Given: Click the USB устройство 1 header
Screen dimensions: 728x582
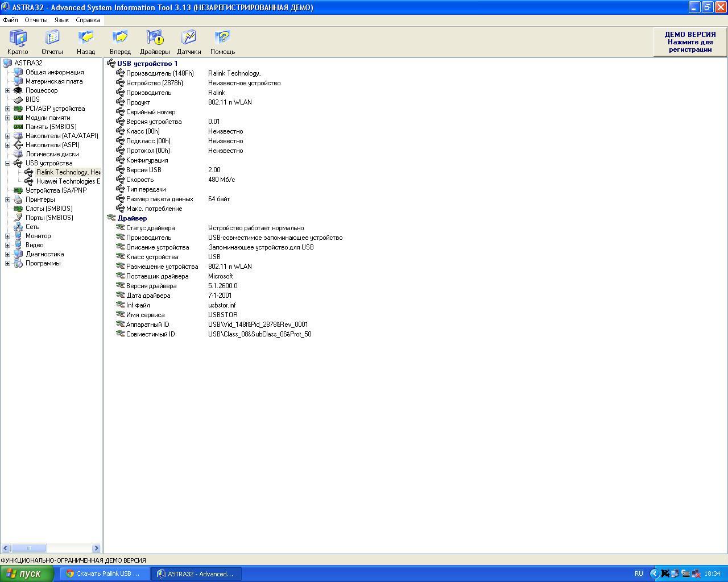Looking at the screenshot, I should (147, 64).
